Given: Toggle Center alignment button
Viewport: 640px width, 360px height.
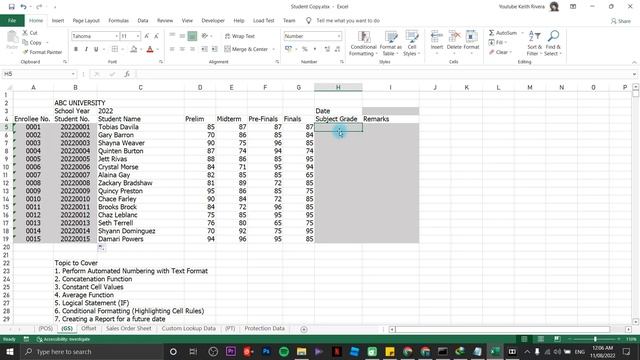Looking at the screenshot, I should tap(182, 49).
